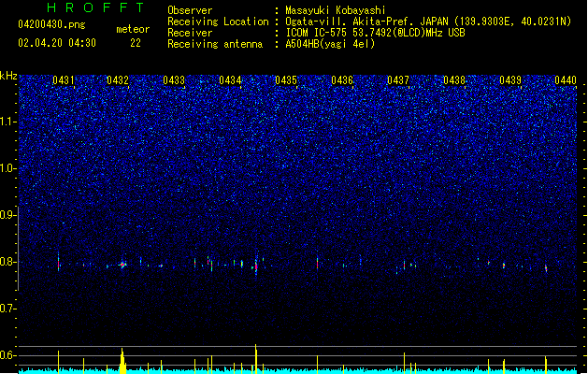Click the 0436 time marker
The image size is (588, 374).
click(342, 80)
